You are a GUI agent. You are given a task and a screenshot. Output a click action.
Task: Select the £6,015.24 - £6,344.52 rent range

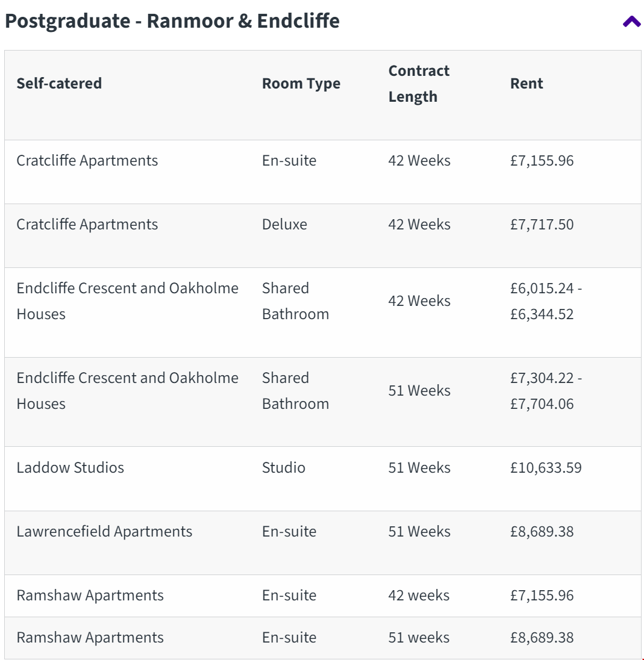[x=545, y=301]
